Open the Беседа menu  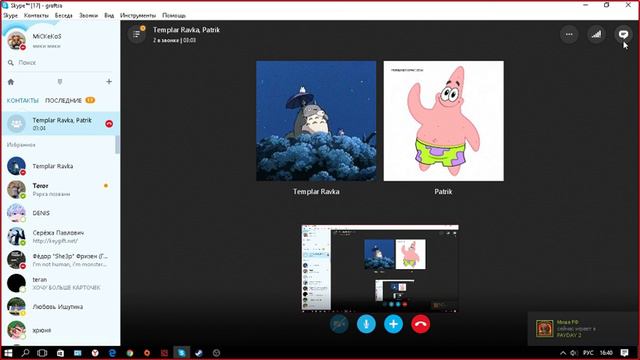[x=64, y=15]
